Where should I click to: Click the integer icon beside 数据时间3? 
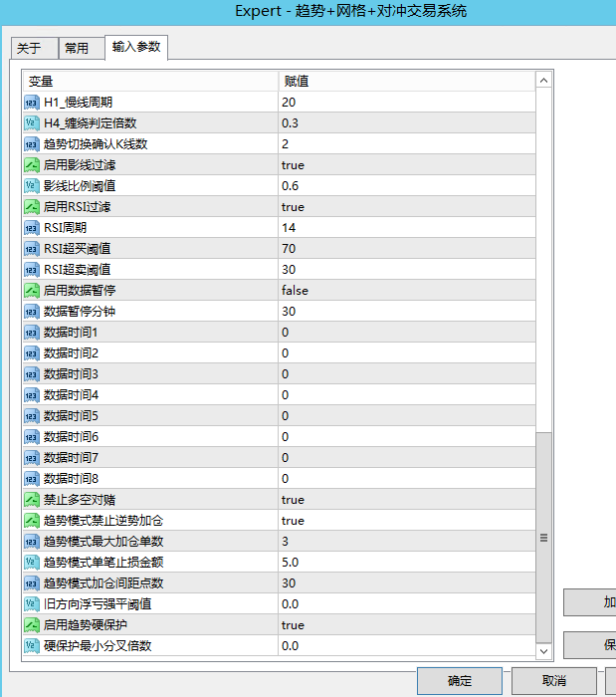click(x=32, y=374)
